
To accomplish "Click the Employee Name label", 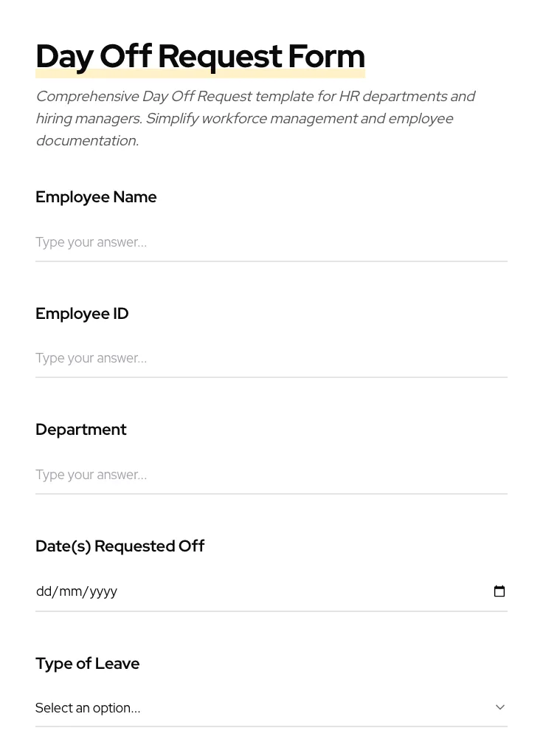I will (96, 197).
